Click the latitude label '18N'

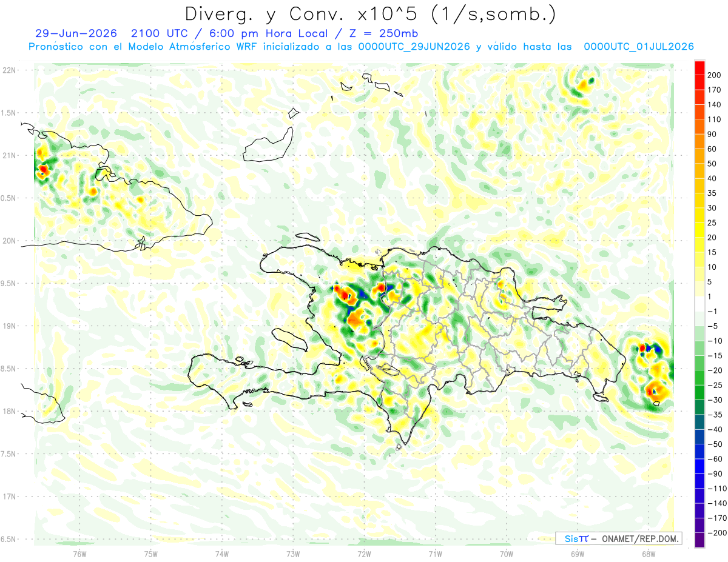click(x=8, y=411)
